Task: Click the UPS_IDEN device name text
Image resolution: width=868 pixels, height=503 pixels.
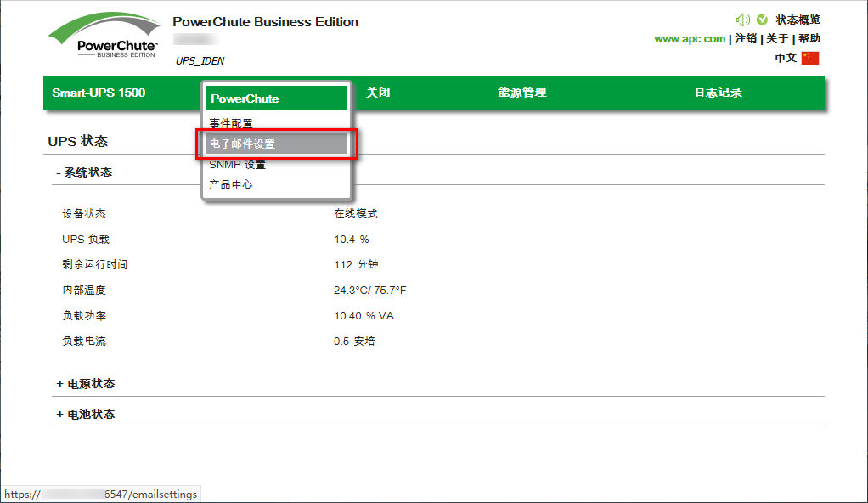Action: tap(200, 61)
